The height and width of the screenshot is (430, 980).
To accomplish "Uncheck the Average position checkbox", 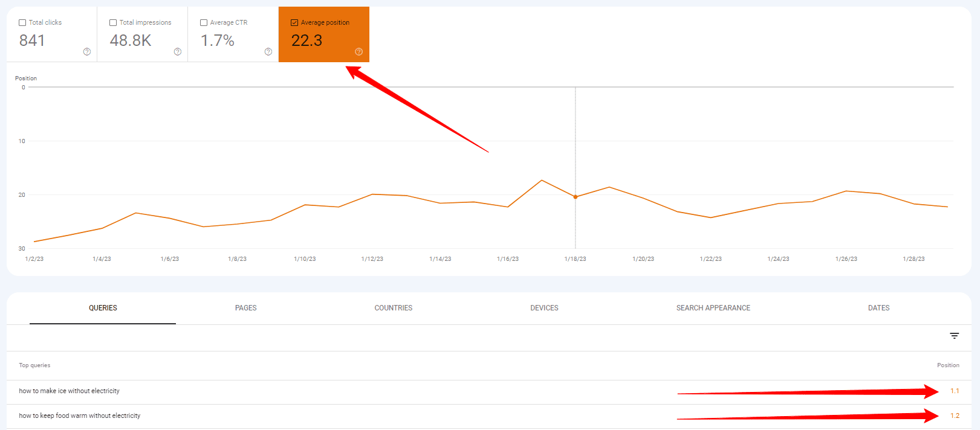I will coord(294,23).
